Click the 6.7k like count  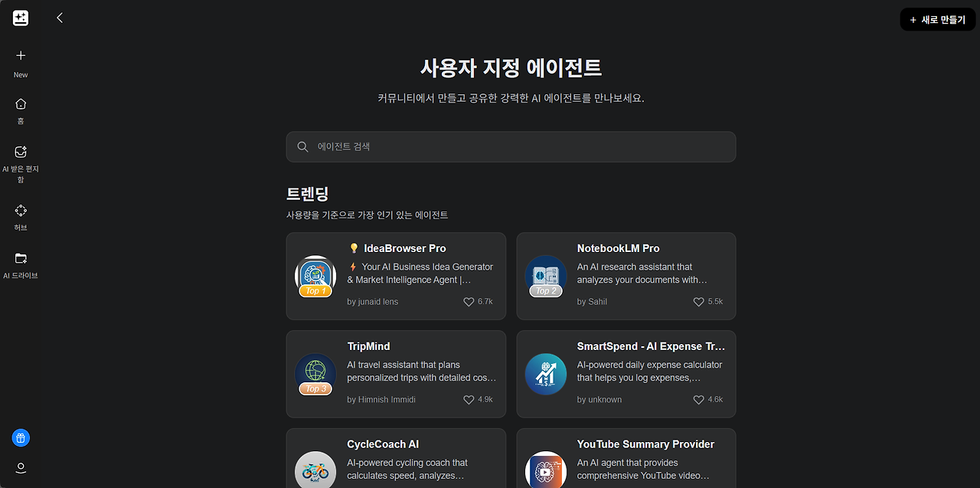pos(485,302)
